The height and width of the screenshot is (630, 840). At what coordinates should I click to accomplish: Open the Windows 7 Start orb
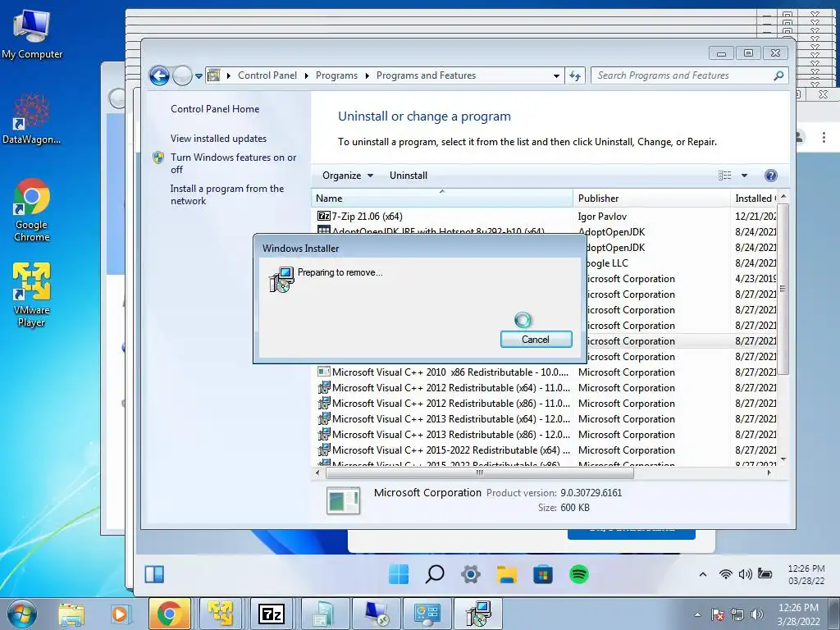click(22, 614)
